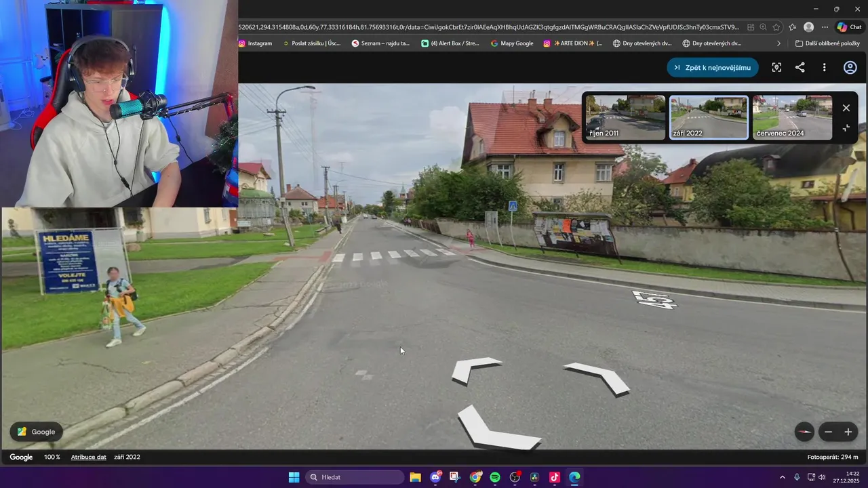Select the červenec 2024 imagery thumbnail
The image size is (868, 488).
coord(792,117)
